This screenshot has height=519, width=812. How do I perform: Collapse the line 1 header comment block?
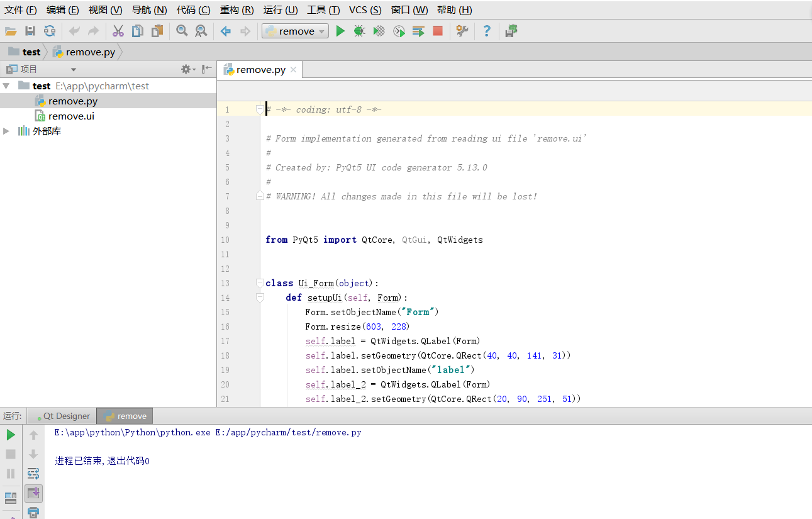pos(260,109)
